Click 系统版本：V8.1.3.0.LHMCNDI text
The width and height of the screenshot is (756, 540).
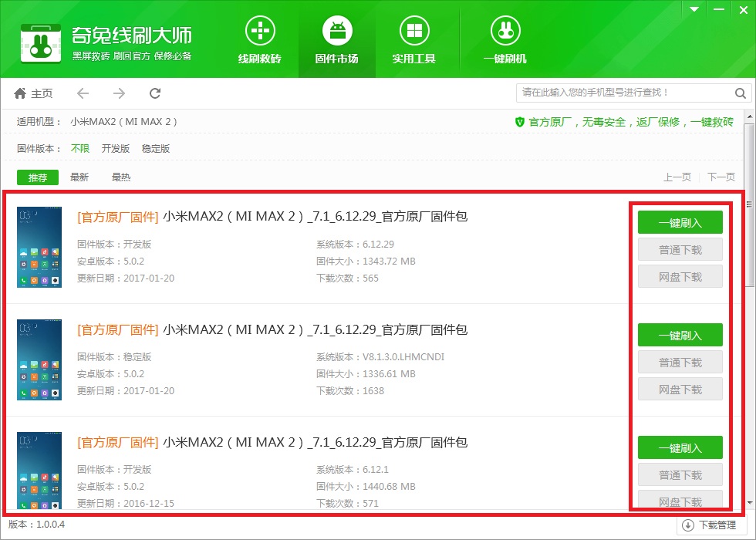coord(380,356)
